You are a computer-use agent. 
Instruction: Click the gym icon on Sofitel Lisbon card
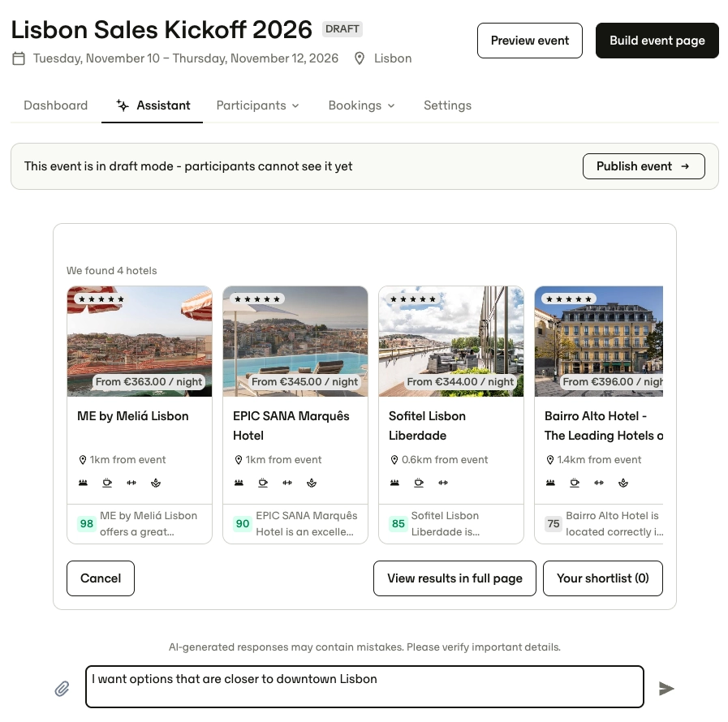(443, 483)
